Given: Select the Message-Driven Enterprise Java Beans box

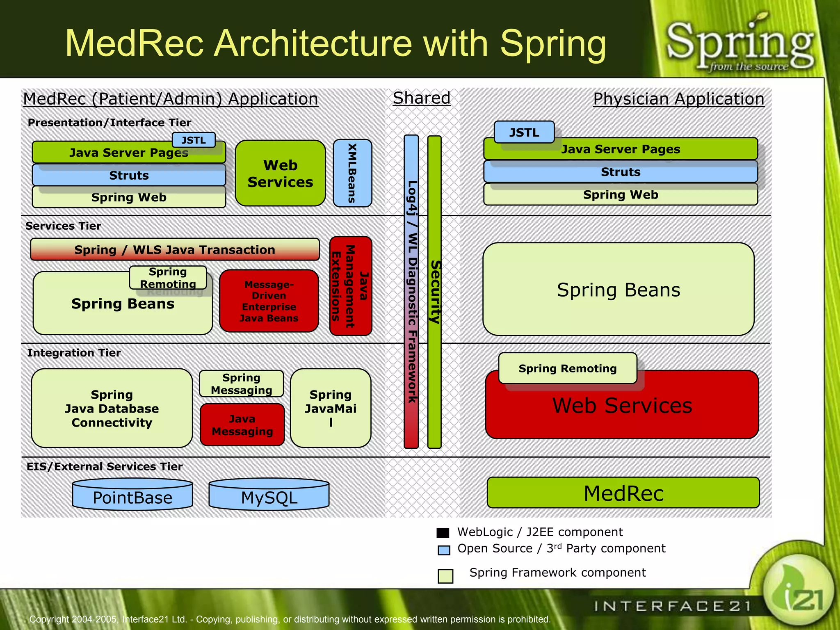Looking at the screenshot, I should pyautogui.click(x=269, y=301).
